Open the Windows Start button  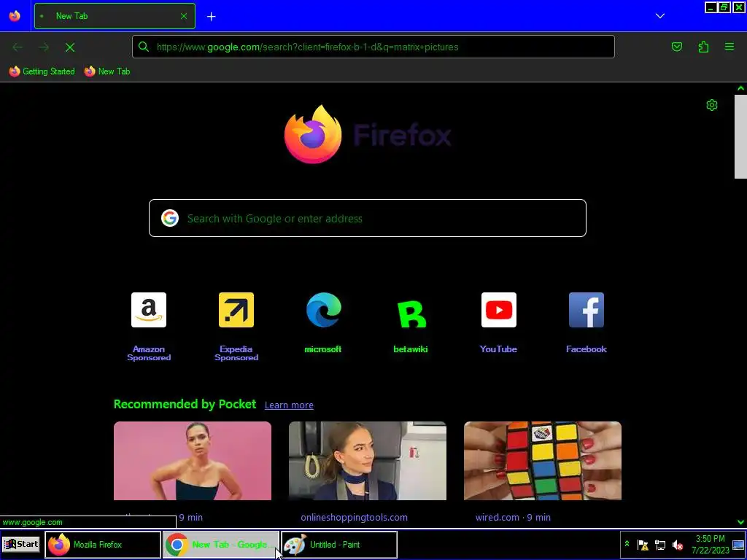click(21, 544)
